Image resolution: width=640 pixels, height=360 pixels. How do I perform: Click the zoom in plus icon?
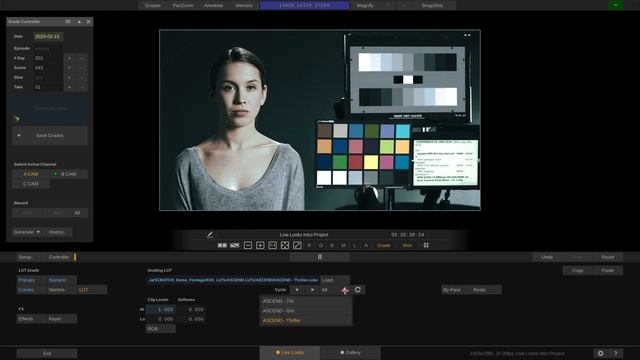pyautogui.click(x=260, y=245)
